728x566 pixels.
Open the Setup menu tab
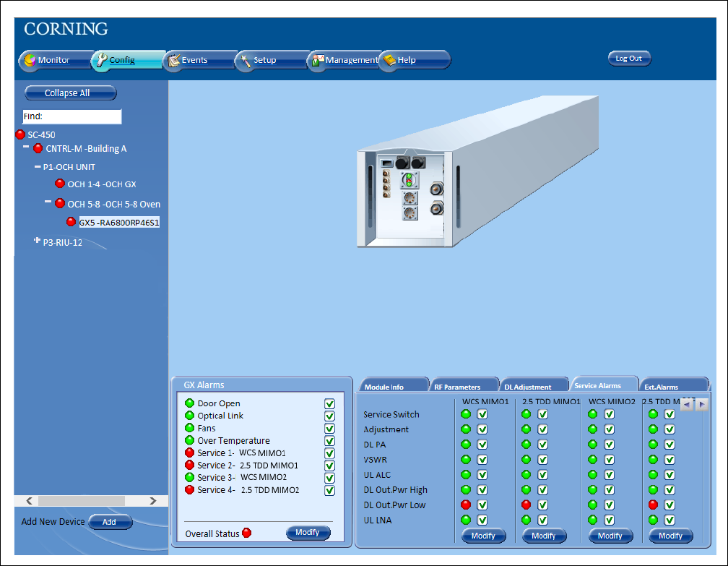point(272,60)
